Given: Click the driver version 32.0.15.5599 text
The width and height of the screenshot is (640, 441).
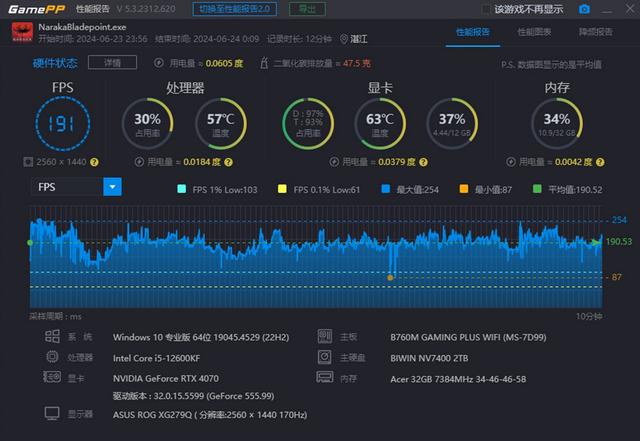Looking at the screenshot, I should [193, 396].
